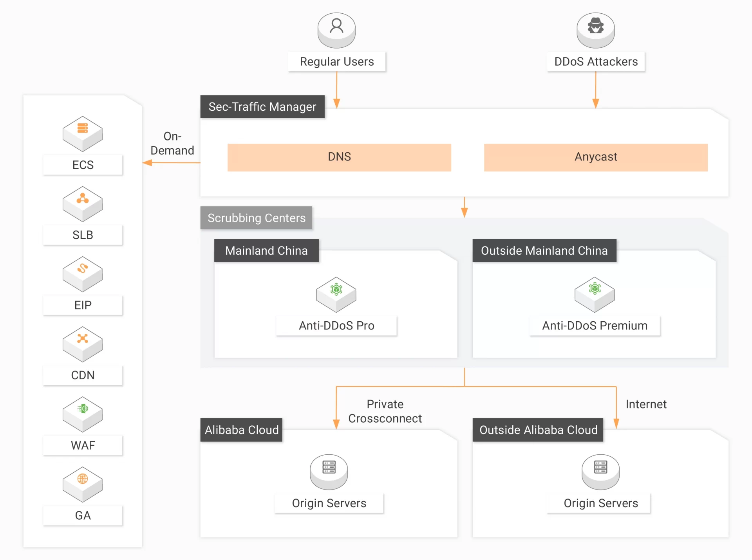
Task: Click the Private Crossconnect label
Action: [385, 411]
